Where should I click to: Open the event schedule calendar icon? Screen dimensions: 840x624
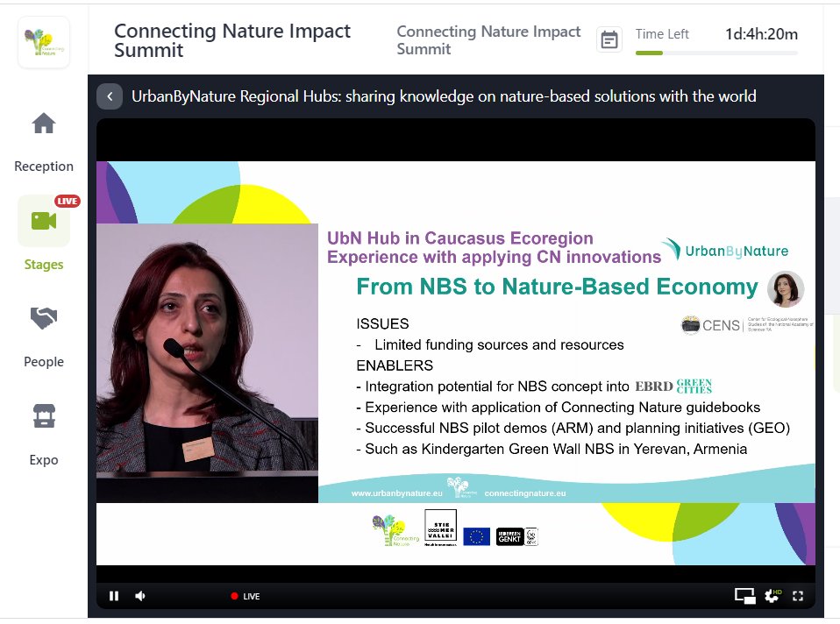point(609,39)
